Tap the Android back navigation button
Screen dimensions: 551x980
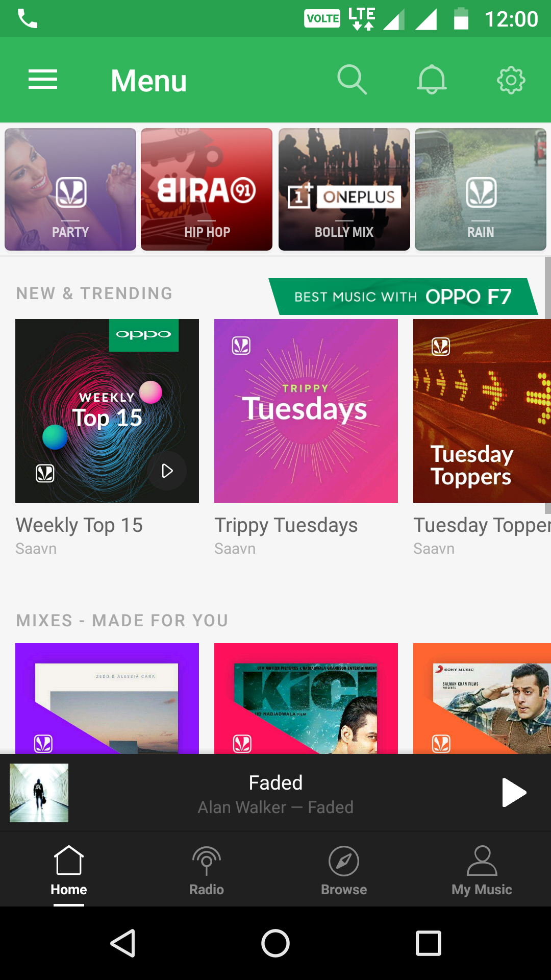pos(123,943)
